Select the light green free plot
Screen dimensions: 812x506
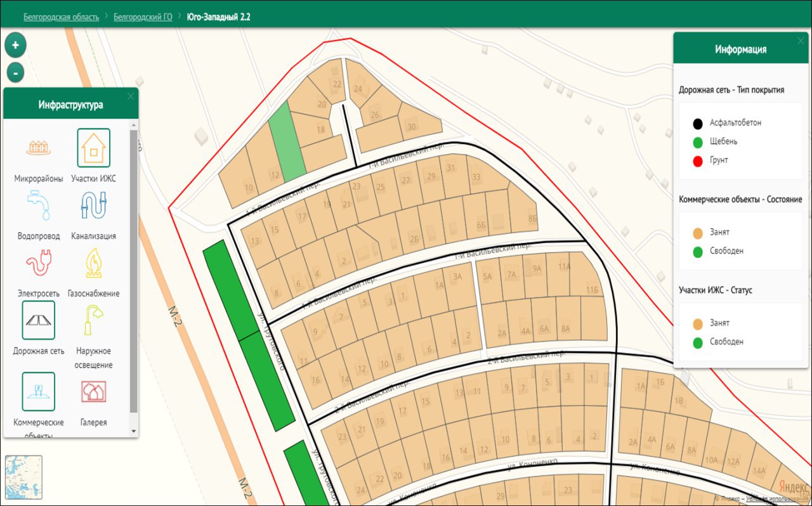click(287, 139)
